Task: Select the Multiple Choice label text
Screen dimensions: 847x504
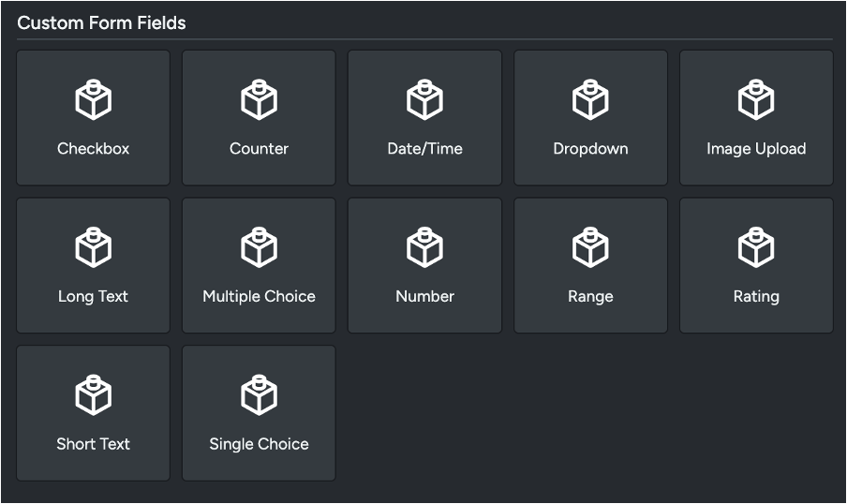Action: pos(259,297)
